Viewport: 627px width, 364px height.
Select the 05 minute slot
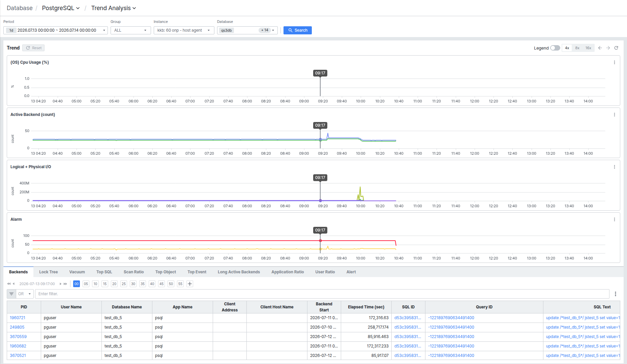[86, 284]
